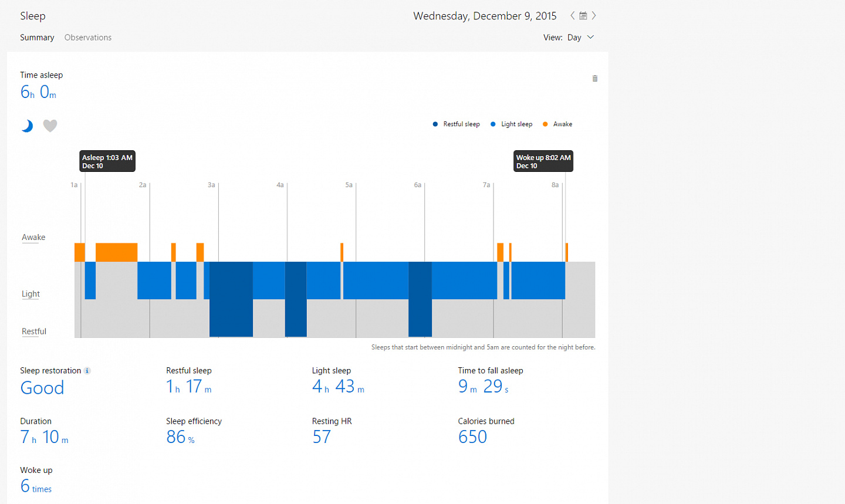Click the Asleep 1:03 AM marker
The image size is (845, 504).
click(107, 161)
